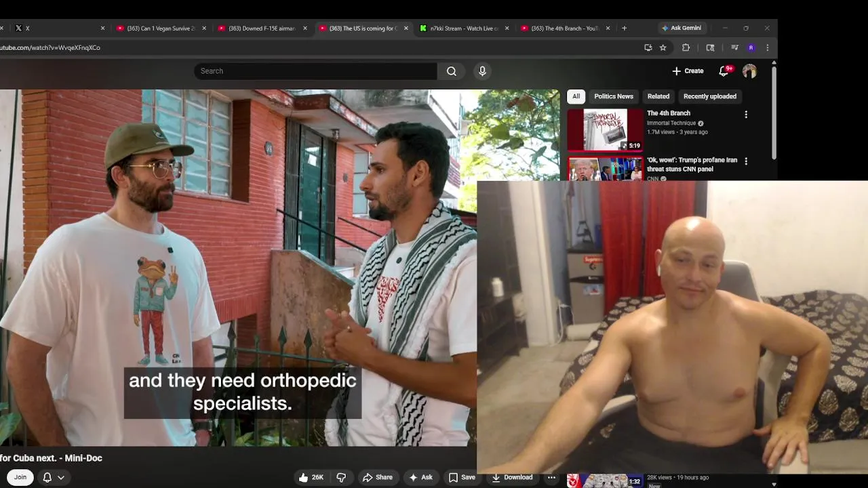Click the page scrollbar down arrow

(x=774, y=485)
